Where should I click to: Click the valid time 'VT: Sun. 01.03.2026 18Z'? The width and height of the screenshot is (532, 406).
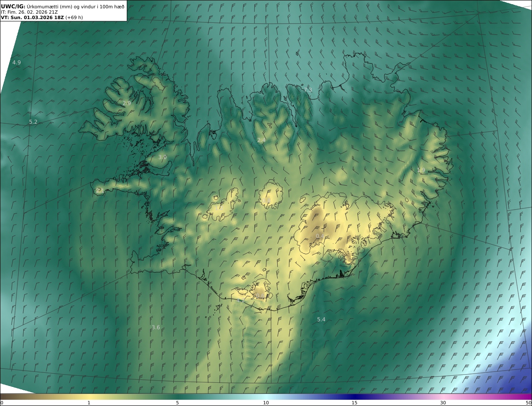click(x=32, y=18)
